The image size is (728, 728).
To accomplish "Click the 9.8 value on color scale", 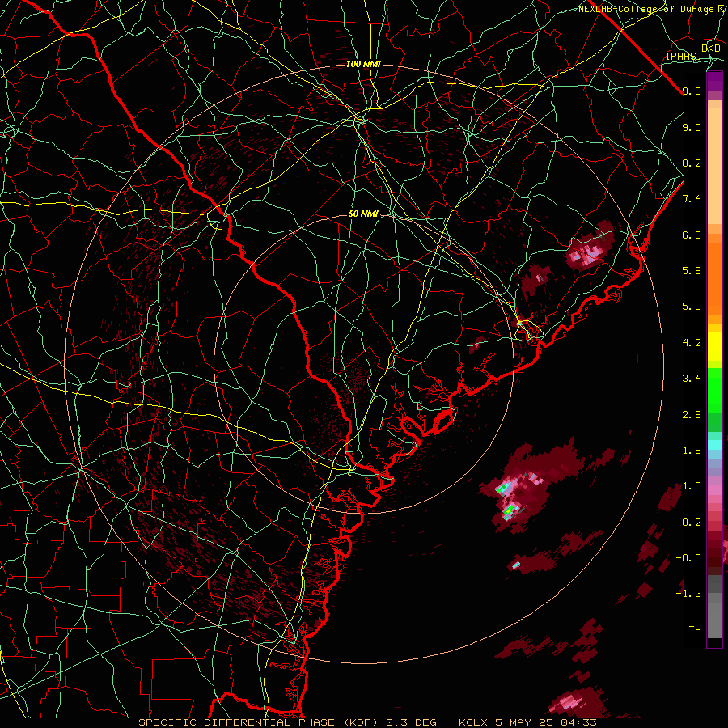I will tap(692, 91).
